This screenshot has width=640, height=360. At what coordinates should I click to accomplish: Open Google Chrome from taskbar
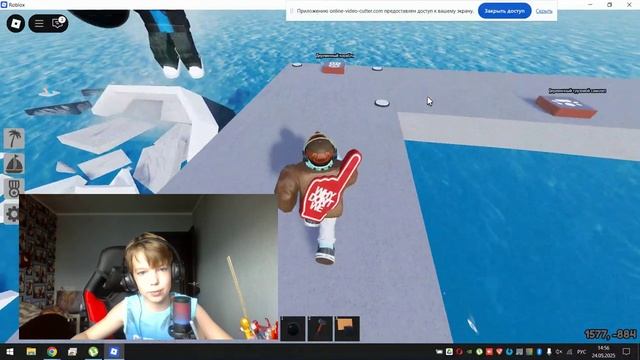click(52, 352)
